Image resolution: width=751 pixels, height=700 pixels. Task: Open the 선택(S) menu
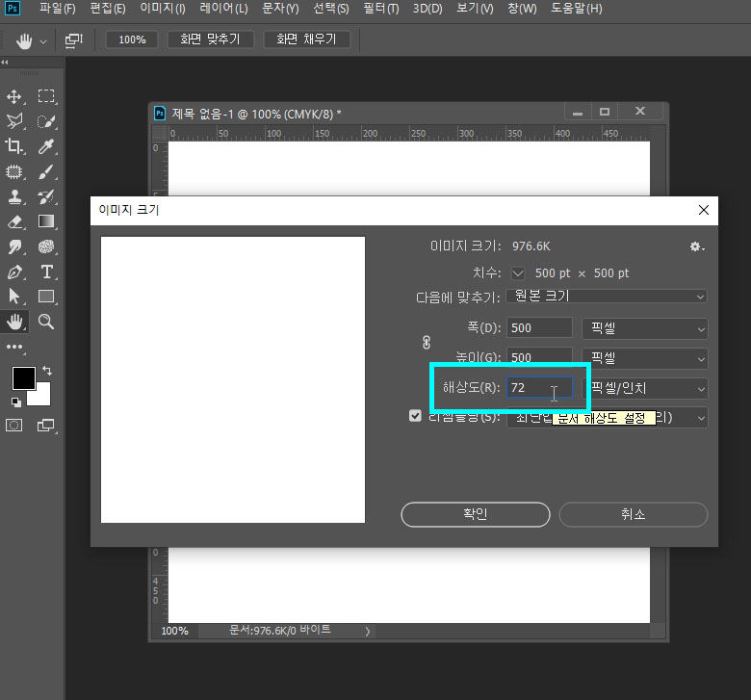[331, 9]
